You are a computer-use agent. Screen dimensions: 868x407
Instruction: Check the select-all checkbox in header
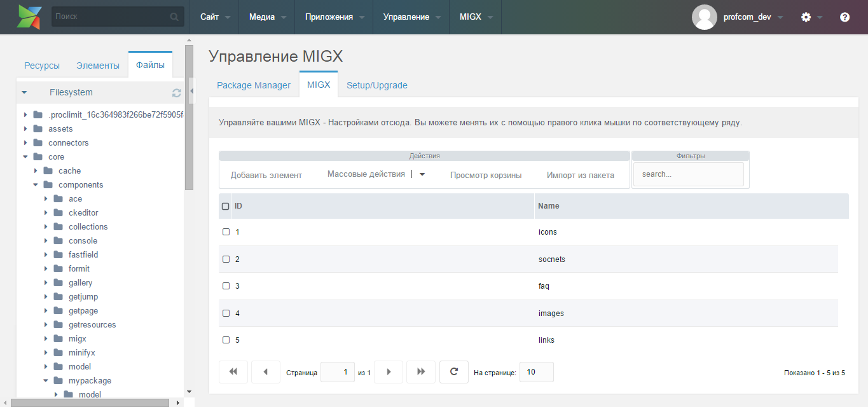click(x=225, y=206)
